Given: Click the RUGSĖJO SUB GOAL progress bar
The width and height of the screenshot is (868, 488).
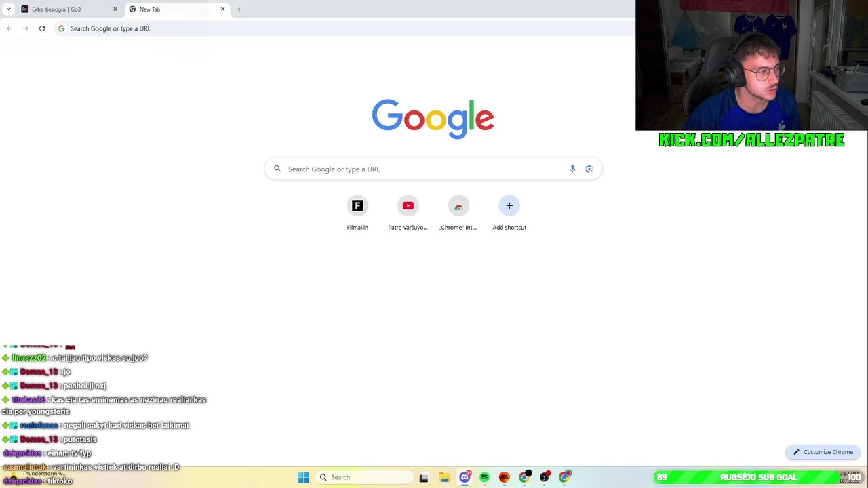Looking at the screenshot, I should [x=759, y=477].
